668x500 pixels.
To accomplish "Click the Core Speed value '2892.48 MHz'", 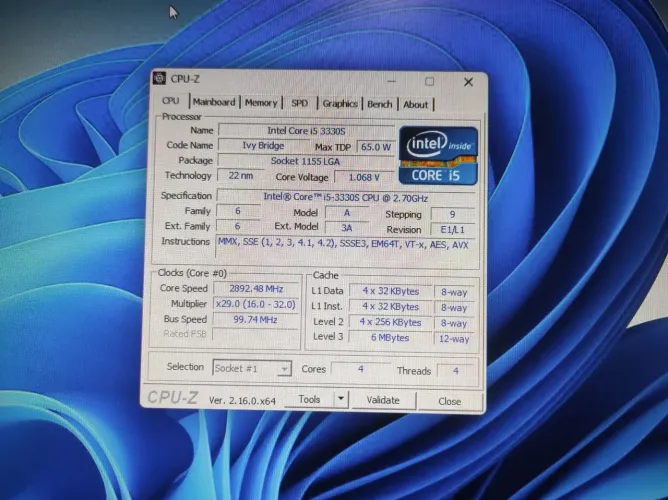I will click(256, 289).
